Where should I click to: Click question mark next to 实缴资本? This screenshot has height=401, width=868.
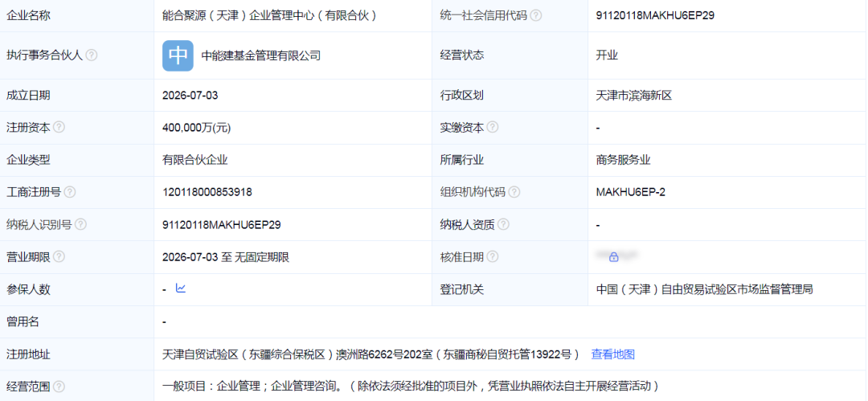pos(492,128)
